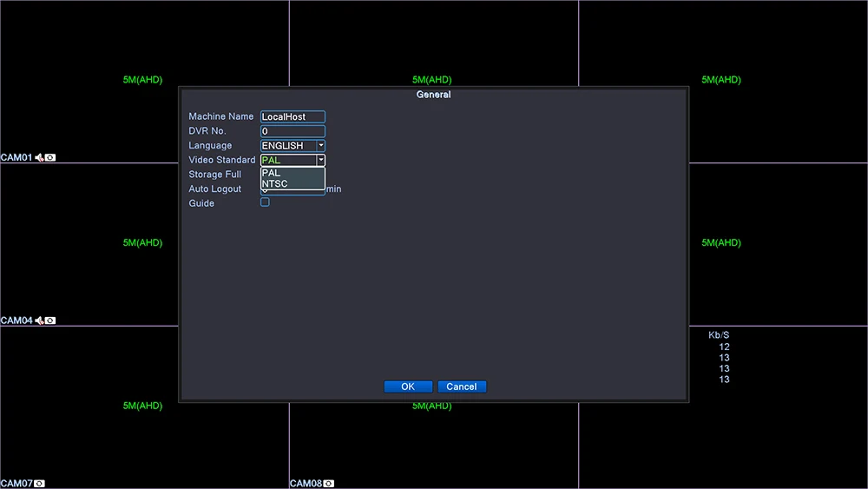Click the Kb/S bitrate readout
The image size is (868, 489).
pos(719,357)
